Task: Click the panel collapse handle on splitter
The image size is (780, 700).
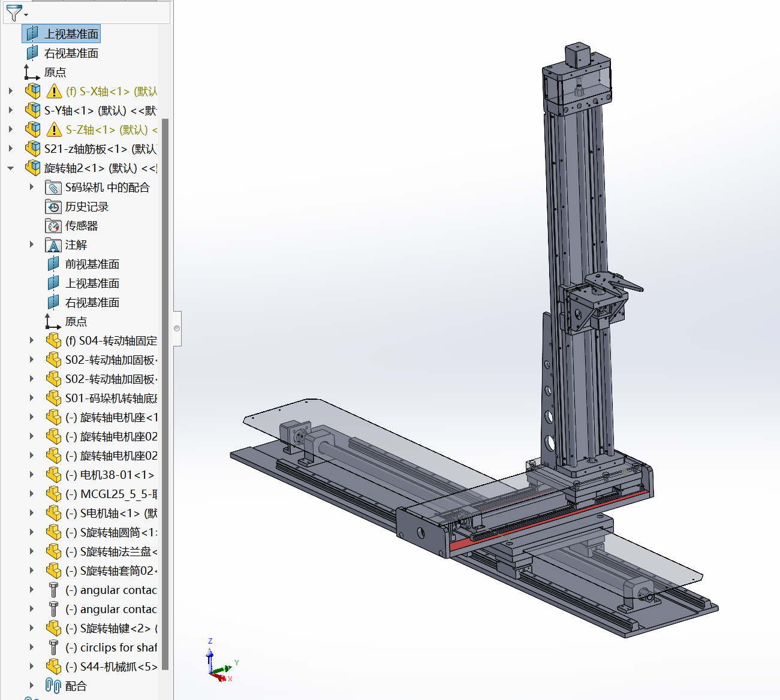Action: tap(177, 328)
